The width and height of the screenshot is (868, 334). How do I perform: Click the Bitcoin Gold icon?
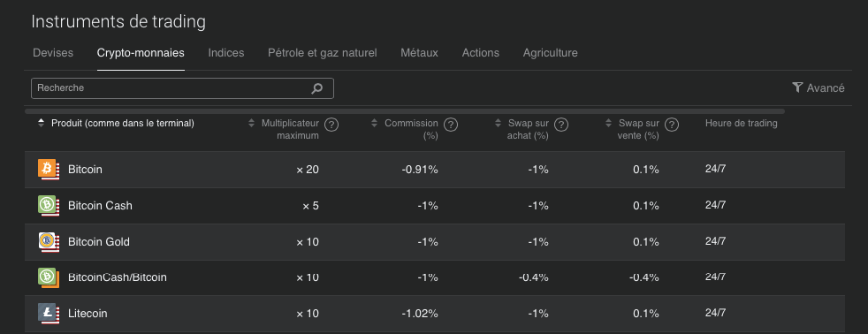click(x=49, y=241)
